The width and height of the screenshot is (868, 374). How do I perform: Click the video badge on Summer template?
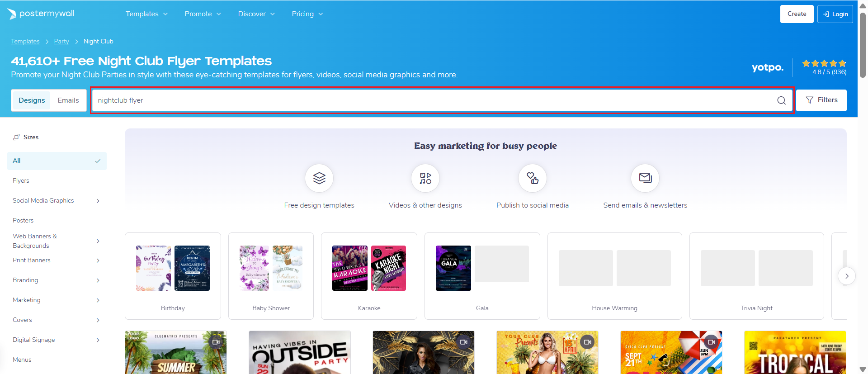coord(216,342)
